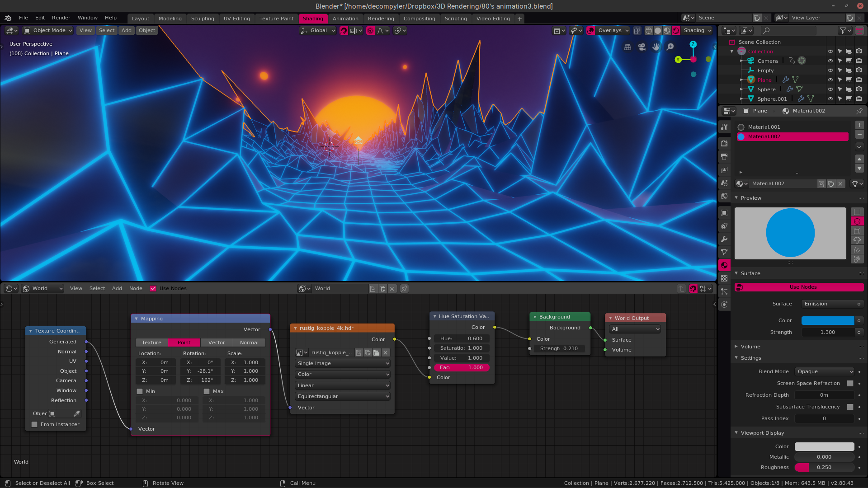
Task: Open the Output properties tab
Action: (724, 156)
